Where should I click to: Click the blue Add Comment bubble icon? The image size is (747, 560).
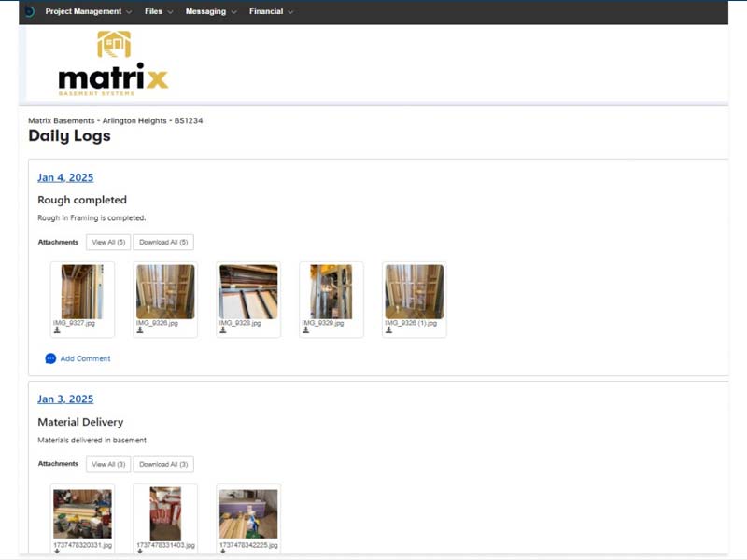(x=50, y=358)
